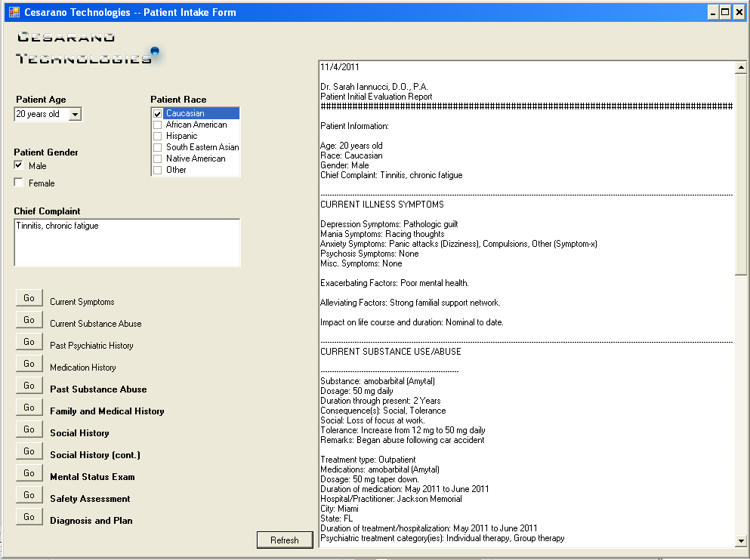Uncheck the Male gender checkbox

pos(18,165)
